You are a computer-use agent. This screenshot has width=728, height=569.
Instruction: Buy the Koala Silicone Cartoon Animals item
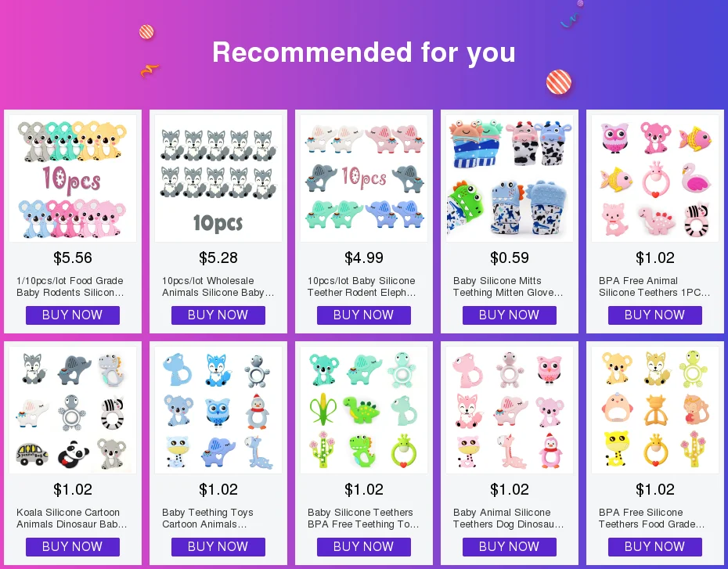tap(73, 547)
